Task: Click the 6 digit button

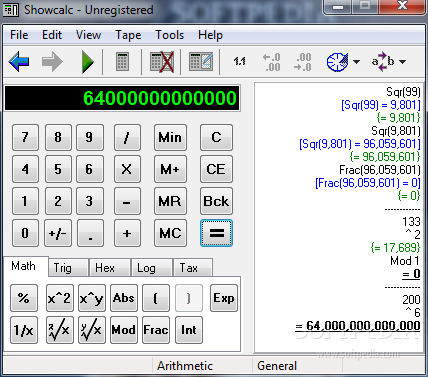Action: (x=89, y=169)
